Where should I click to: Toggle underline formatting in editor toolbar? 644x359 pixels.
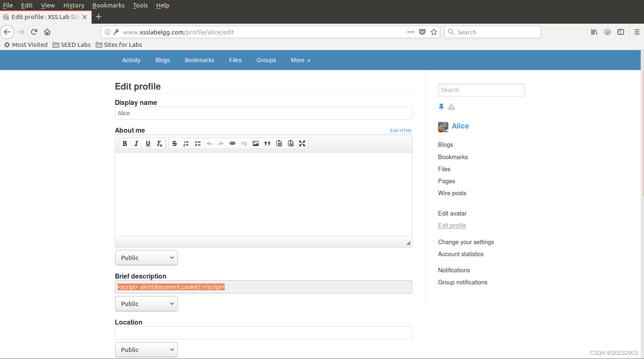[148, 143]
